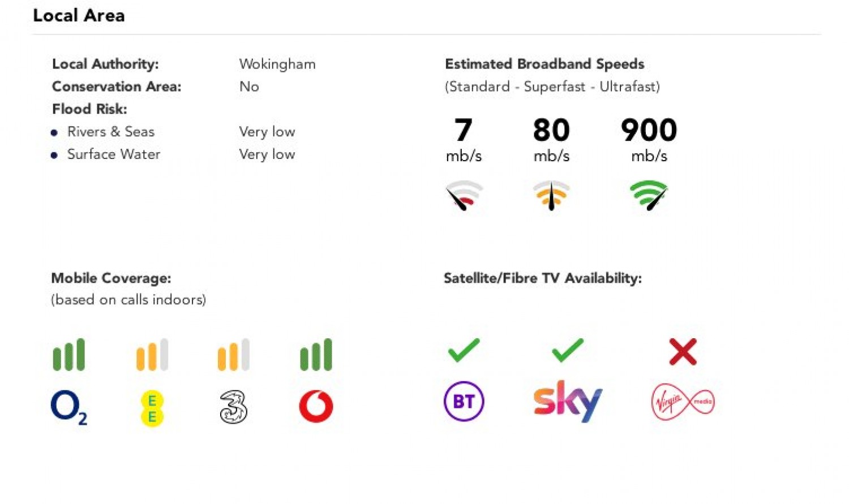Click the Local Area section heading
Screen dimensions: 849x504
pos(79,15)
